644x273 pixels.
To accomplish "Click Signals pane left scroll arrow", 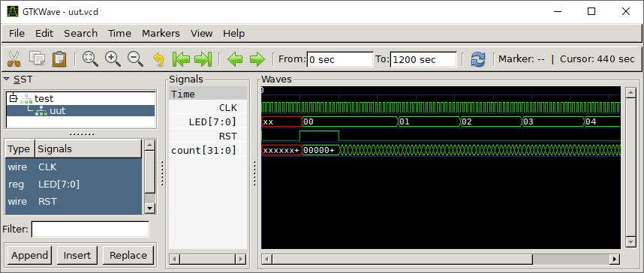I will pyautogui.click(x=174, y=259).
